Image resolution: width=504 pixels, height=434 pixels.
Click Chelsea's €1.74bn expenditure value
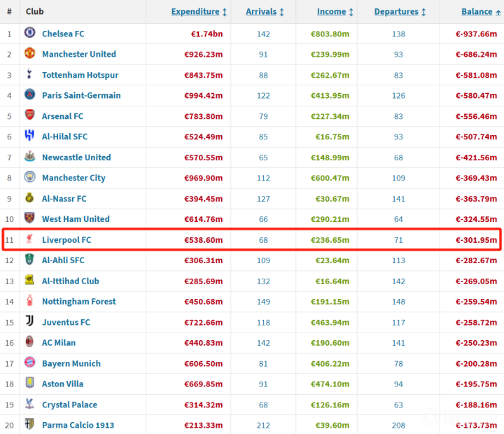pyautogui.click(x=206, y=34)
